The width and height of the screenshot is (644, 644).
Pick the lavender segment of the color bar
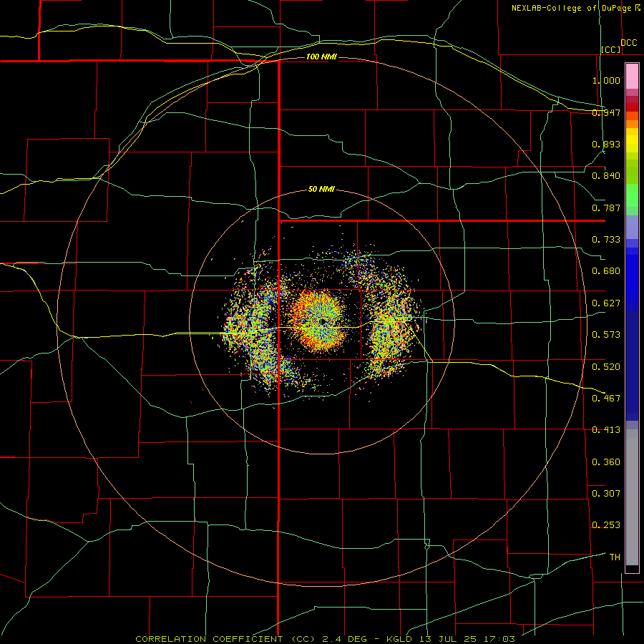(x=632, y=227)
